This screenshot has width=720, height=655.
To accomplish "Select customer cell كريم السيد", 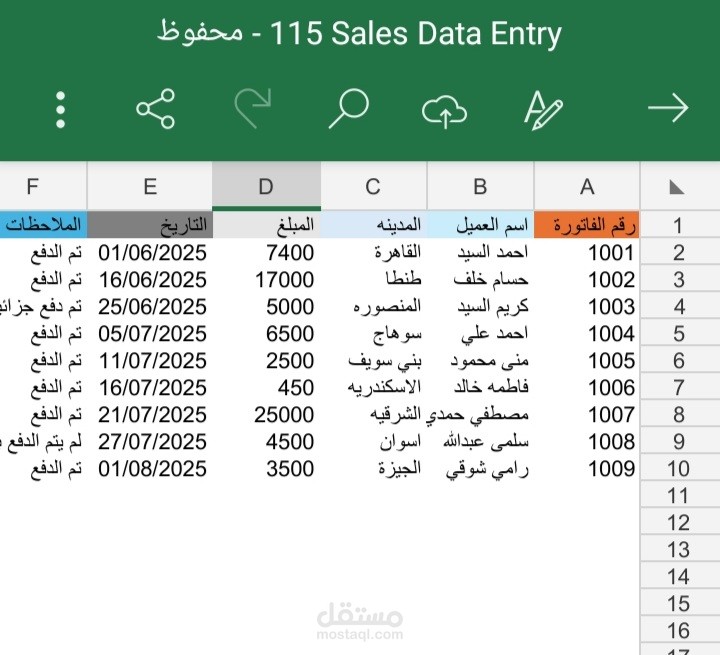I will [x=480, y=306].
